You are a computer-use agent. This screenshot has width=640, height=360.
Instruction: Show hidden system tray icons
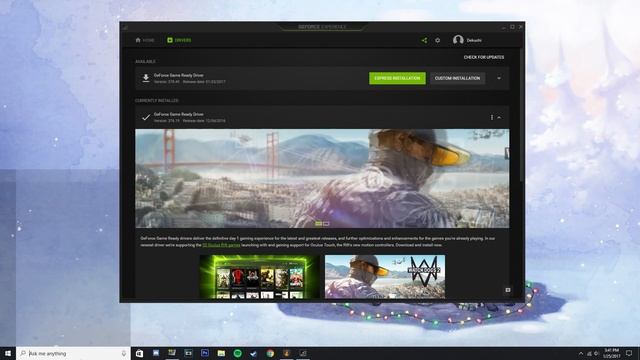[x=580, y=353]
